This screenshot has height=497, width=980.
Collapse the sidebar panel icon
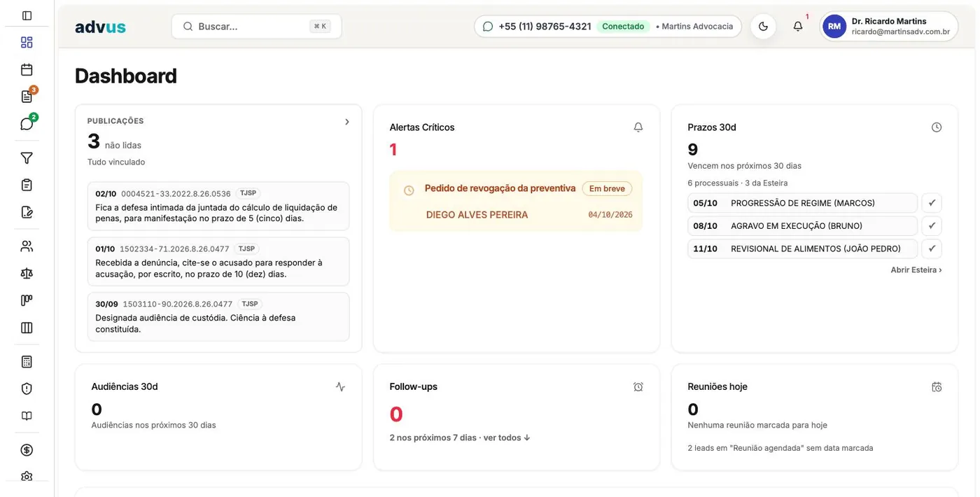[27, 15]
